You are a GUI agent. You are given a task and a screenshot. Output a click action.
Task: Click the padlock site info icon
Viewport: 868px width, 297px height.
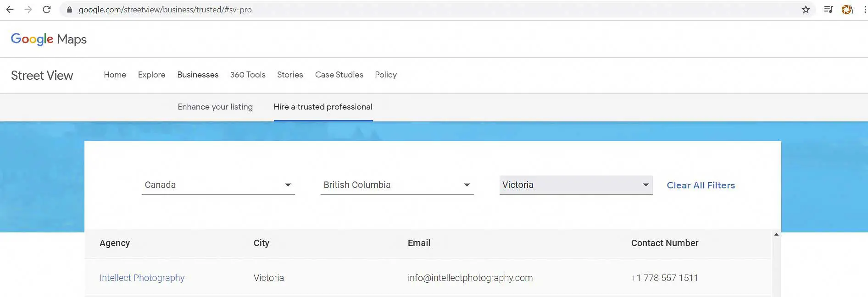point(69,10)
